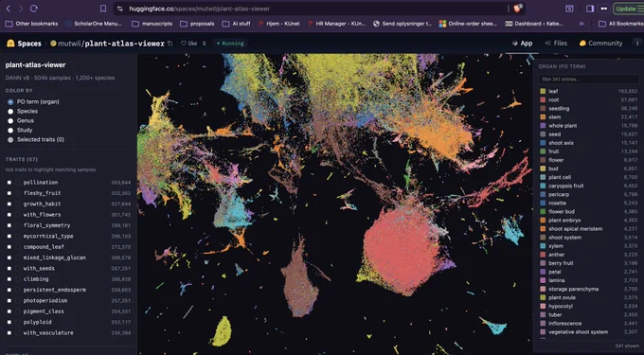Click the persistent_endosperm trait label

(55, 290)
